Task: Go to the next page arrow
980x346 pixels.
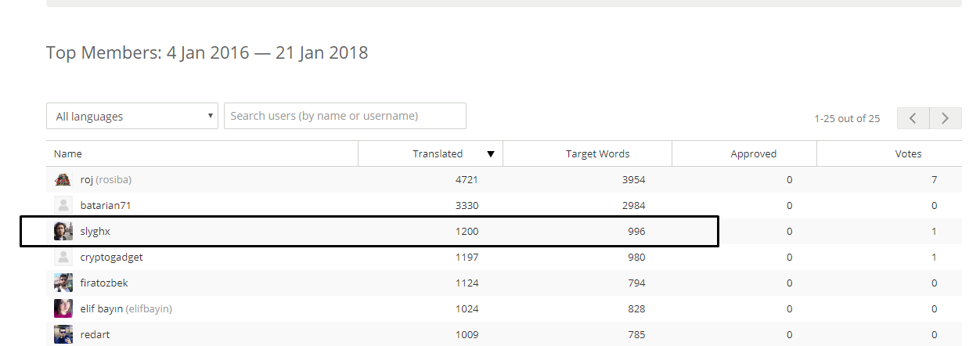Action: click(x=946, y=118)
